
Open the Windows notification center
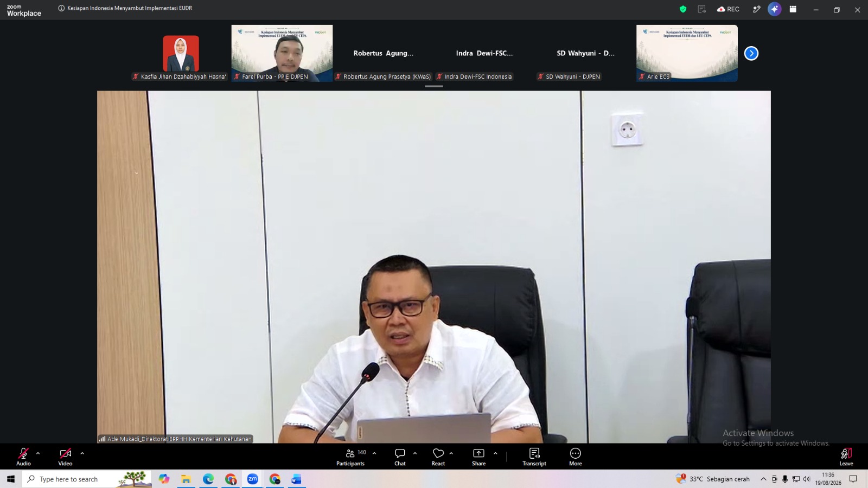[853, 479]
